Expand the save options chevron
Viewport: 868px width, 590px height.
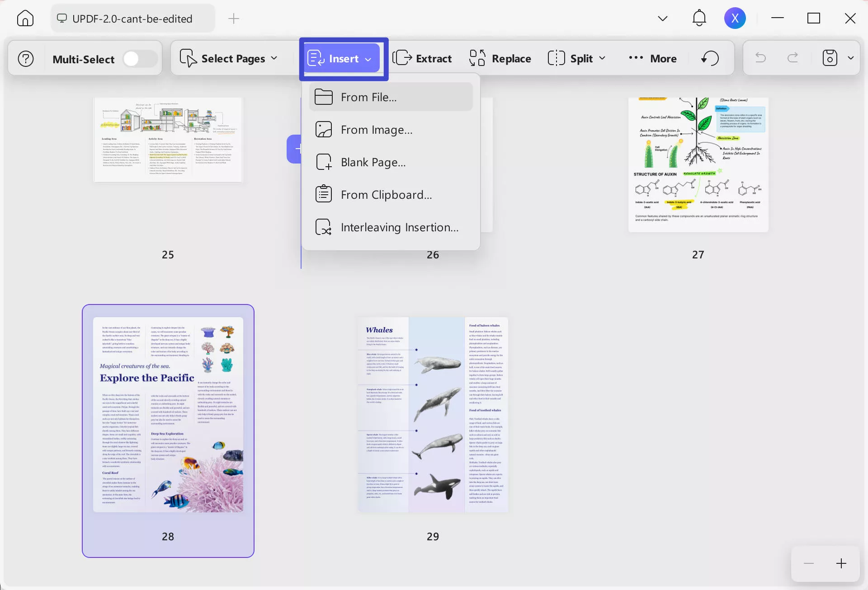tap(851, 58)
